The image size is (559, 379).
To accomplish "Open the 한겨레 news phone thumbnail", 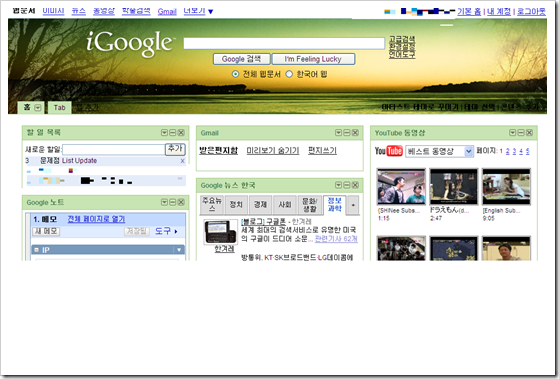I will (x=220, y=232).
